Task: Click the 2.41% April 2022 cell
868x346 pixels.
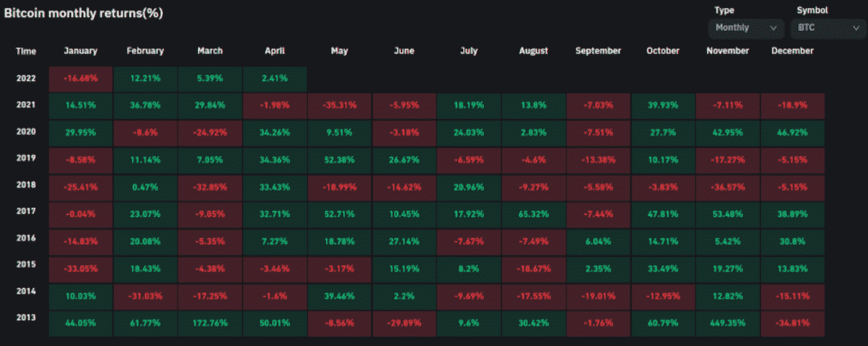Action: pyautogui.click(x=275, y=78)
